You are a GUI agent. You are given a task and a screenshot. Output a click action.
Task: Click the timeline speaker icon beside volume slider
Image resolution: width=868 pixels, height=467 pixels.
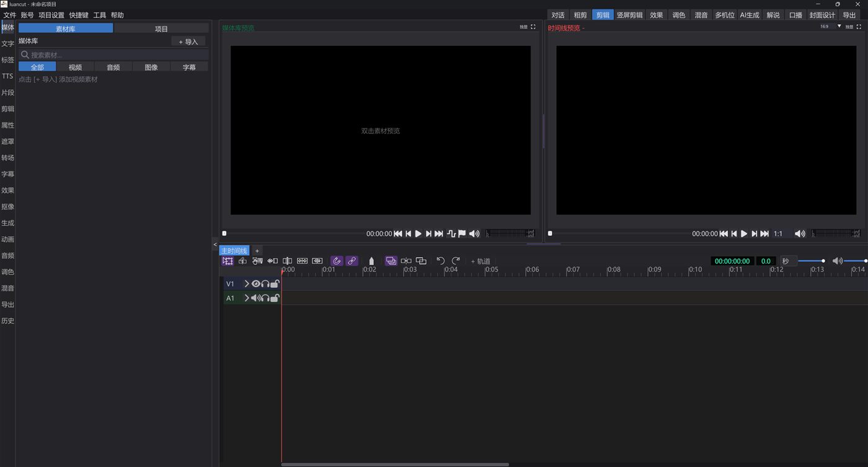point(837,261)
